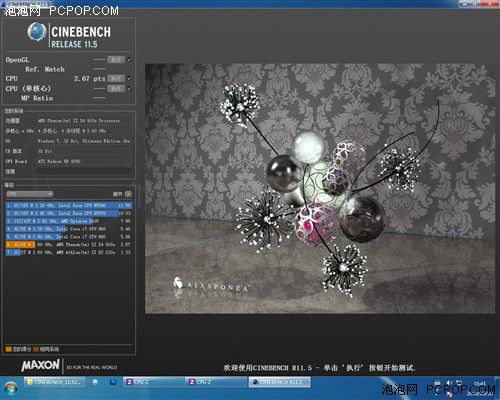Select ranking row 5 Core i7 860
The height and width of the screenshot is (400, 500).
point(69,237)
